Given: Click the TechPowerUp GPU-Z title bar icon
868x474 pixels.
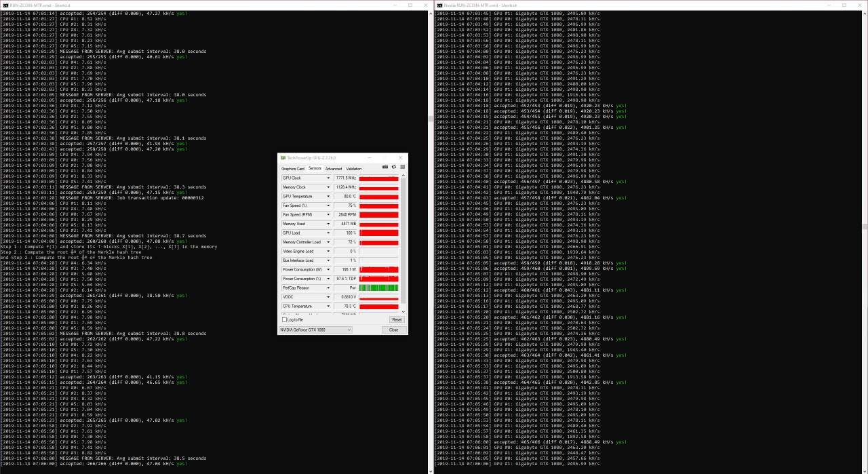Looking at the screenshot, I should tap(283, 157).
